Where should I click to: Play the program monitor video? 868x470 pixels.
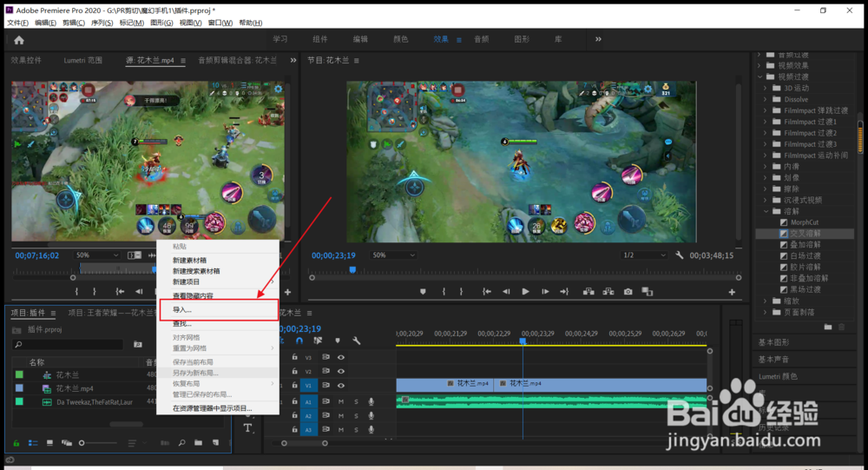click(525, 292)
